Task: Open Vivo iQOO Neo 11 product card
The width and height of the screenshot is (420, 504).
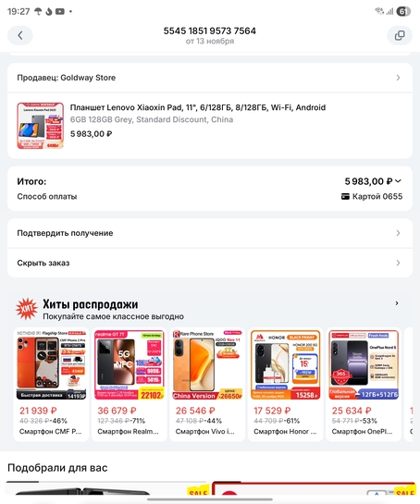Action: [207, 385]
